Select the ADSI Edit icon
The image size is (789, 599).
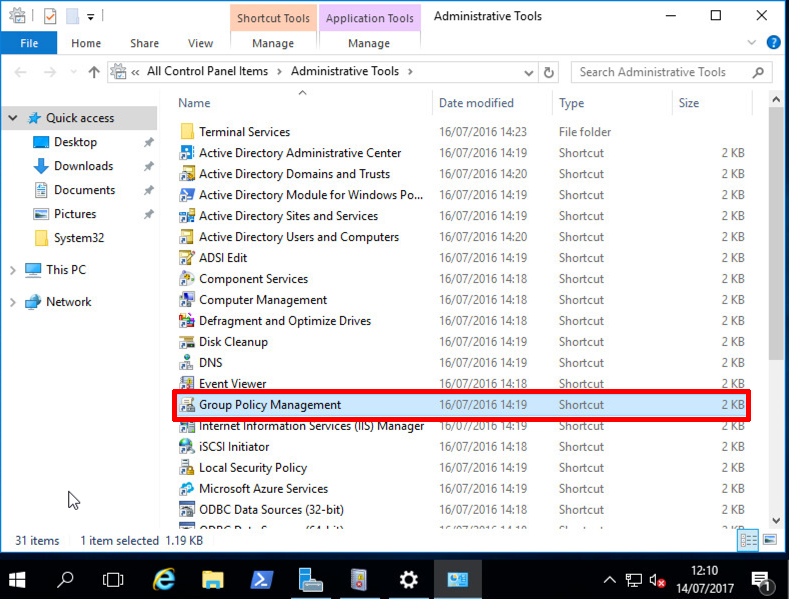(x=187, y=258)
